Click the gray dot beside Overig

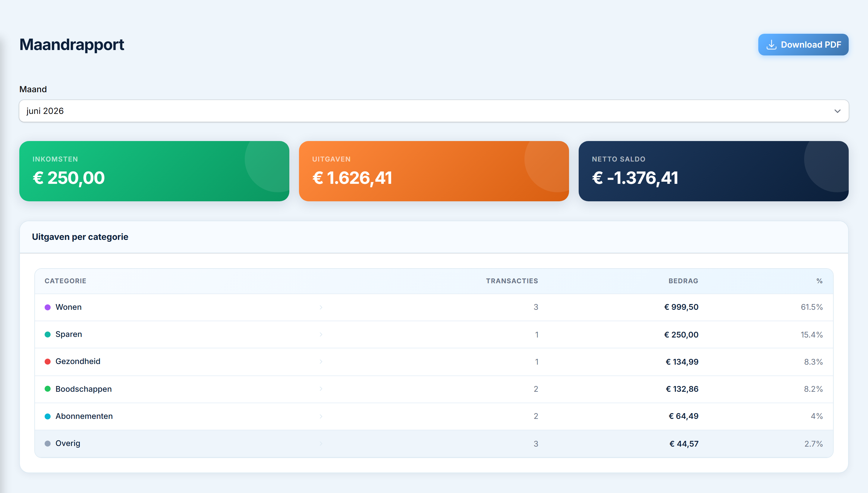pos(48,444)
